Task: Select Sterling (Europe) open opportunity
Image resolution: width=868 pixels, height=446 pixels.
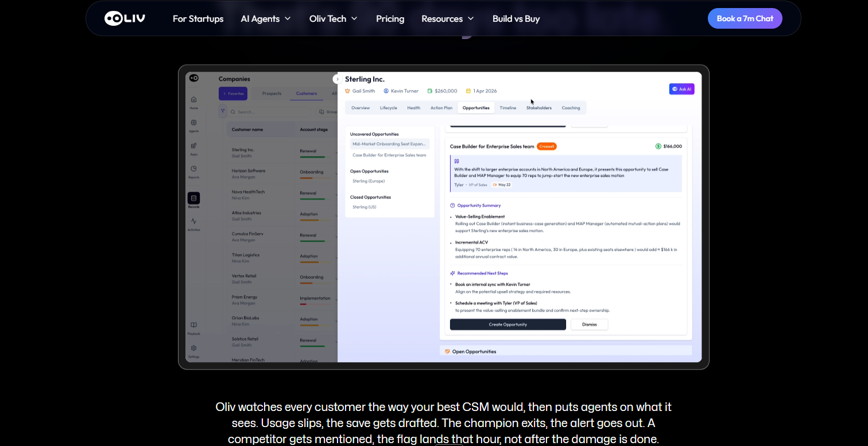Action: 369,181
